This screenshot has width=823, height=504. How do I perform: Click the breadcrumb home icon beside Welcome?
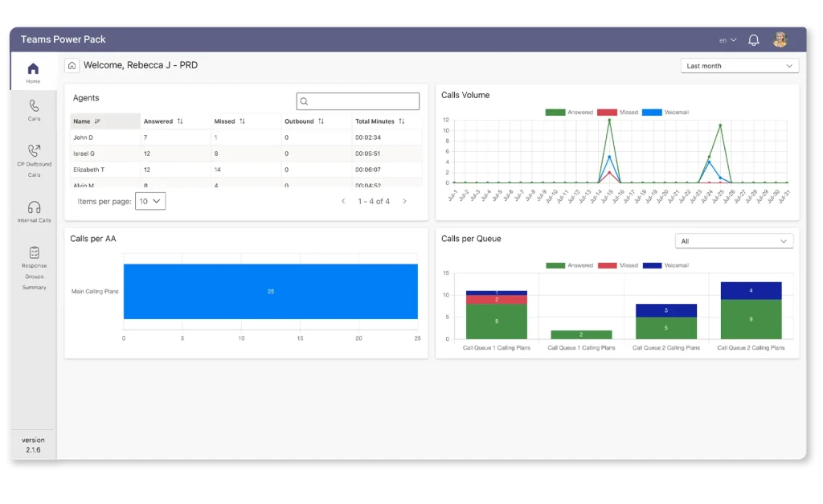[x=72, y=65]
